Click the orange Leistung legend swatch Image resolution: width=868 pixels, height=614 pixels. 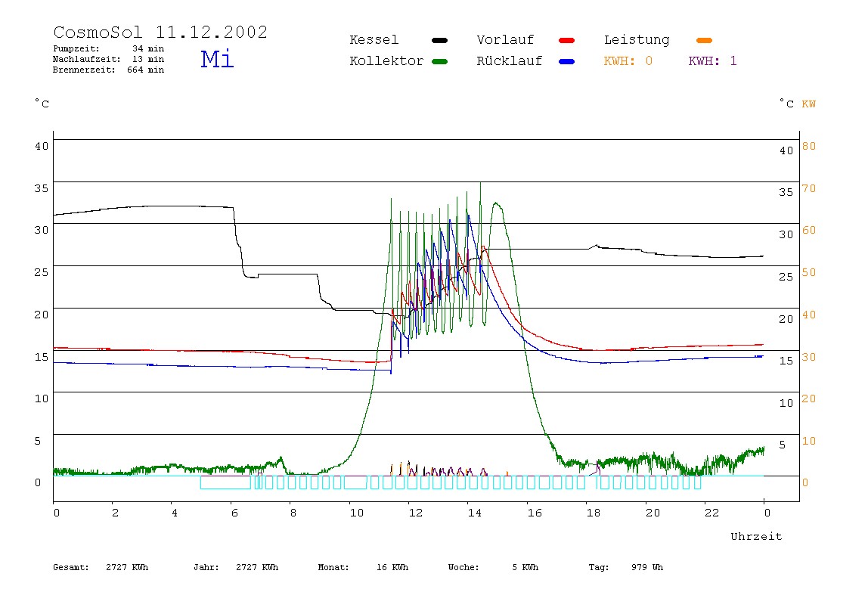[x=704, y=40]
